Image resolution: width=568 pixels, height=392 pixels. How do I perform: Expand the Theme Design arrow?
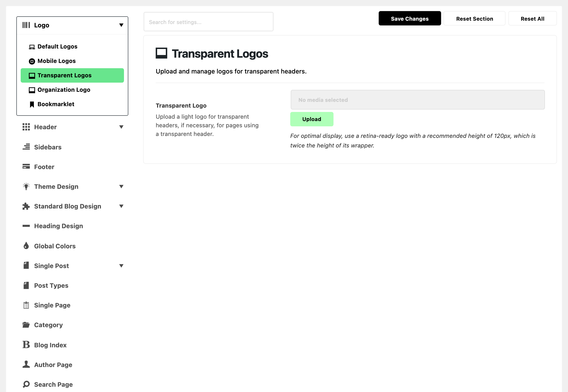click(121, 187)
